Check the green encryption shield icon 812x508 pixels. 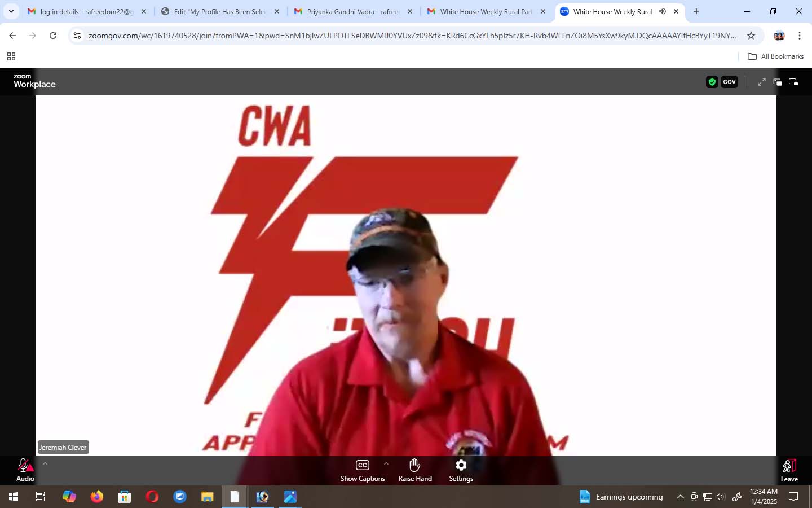[x=712, y=82]
